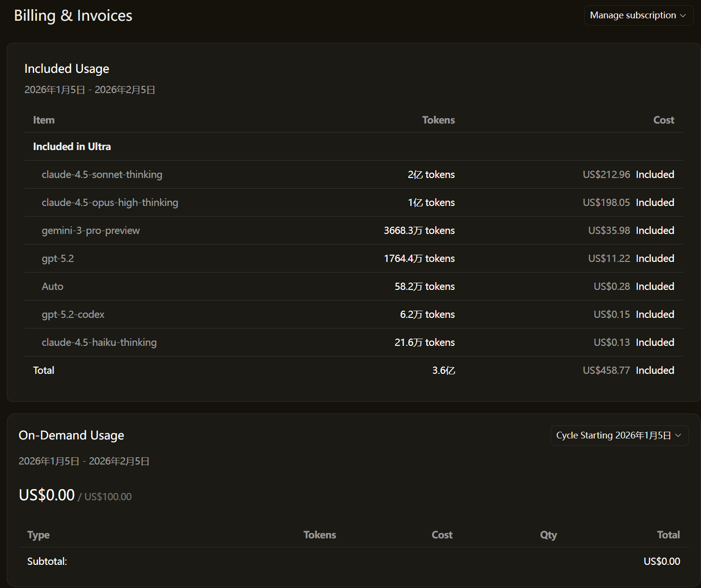
Task: Click the Qty column header
Action: pyautogui.click(x=548, y=535)
